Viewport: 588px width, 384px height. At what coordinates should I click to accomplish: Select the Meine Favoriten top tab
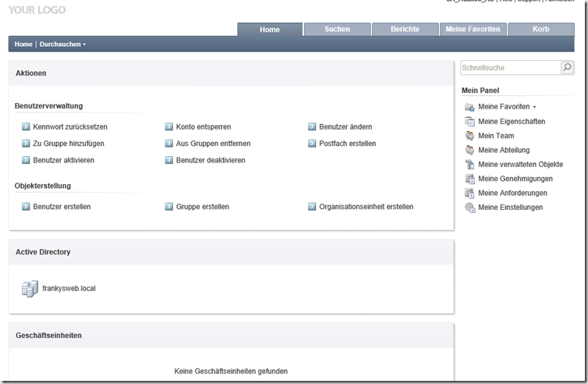click(473, 30)
